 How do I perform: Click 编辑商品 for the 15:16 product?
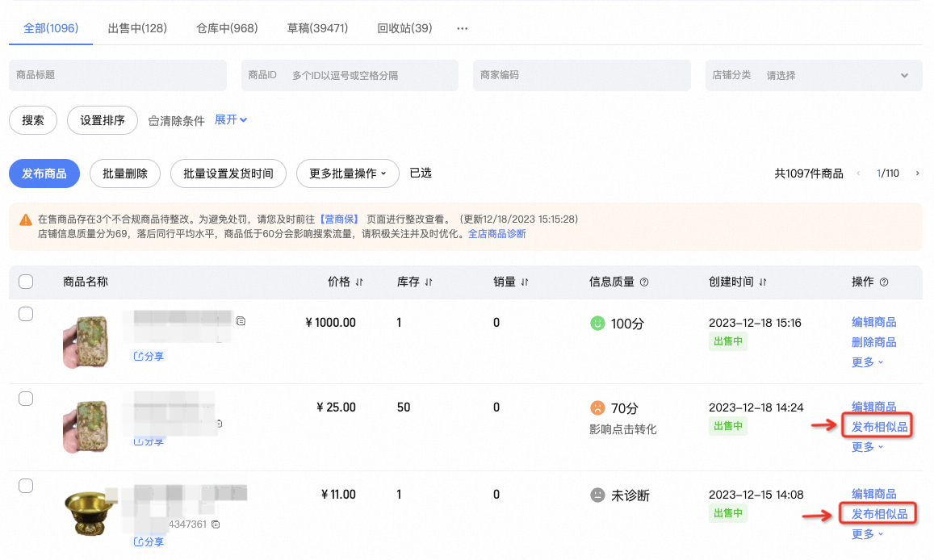(873, 322)
